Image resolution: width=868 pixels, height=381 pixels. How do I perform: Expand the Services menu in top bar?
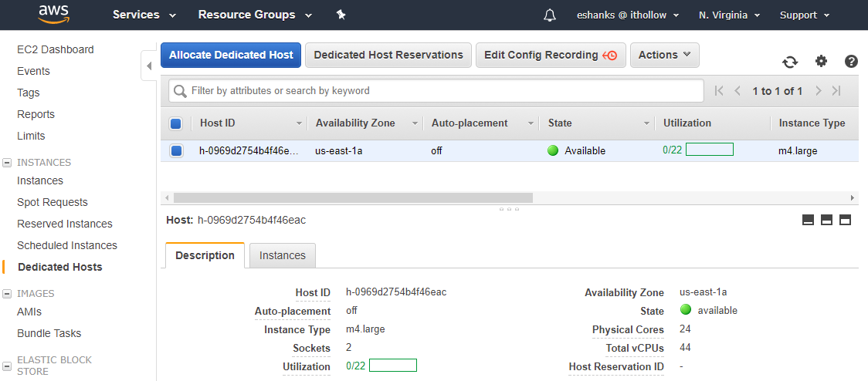pos(144,15)
